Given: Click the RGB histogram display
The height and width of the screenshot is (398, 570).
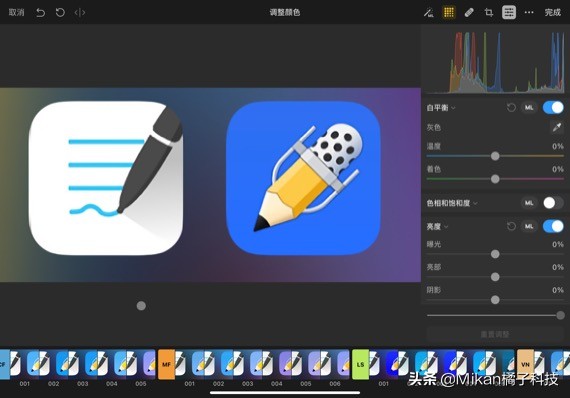Looking at the screenshot, I should [x=495, y=62].
